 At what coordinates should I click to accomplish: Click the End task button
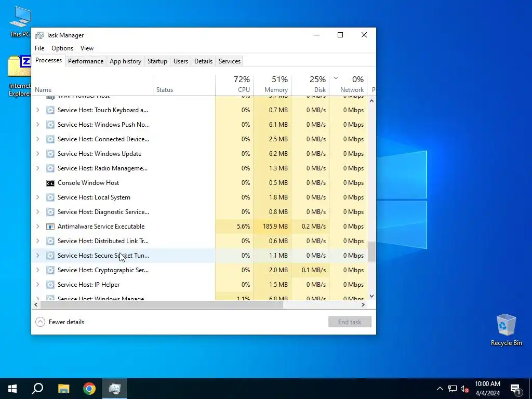[350, 322]
